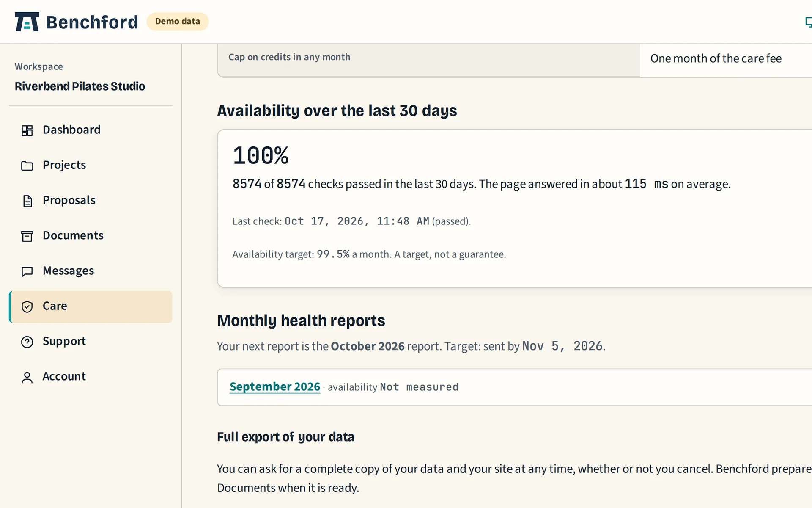Viewport: 812px width, 508px height.
Task: Open the Support label in sidebar
Action: pyautogui.click(x=64, y=341)
